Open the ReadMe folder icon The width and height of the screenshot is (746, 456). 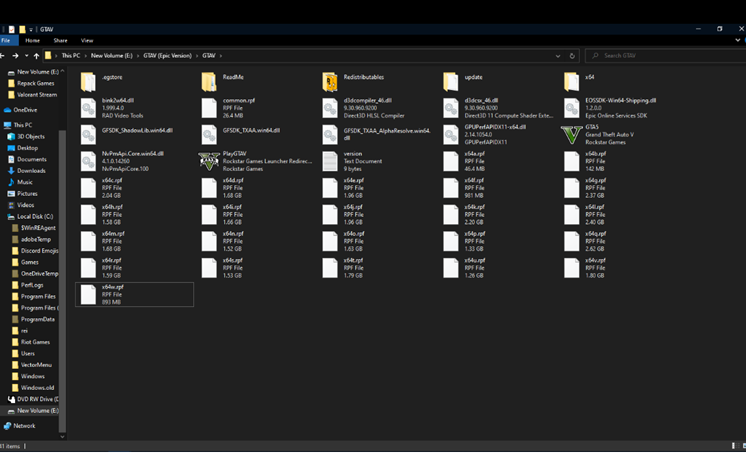pos(209,82)
